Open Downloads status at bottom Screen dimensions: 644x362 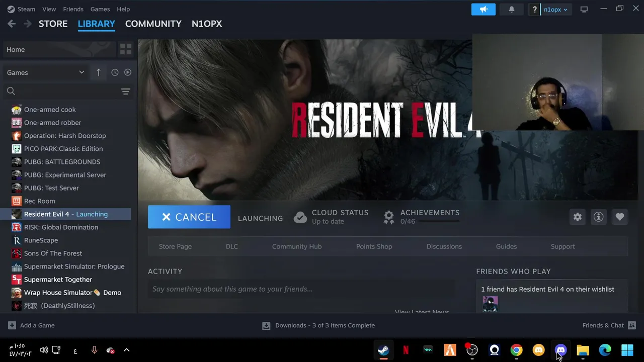tap(318, 325)
